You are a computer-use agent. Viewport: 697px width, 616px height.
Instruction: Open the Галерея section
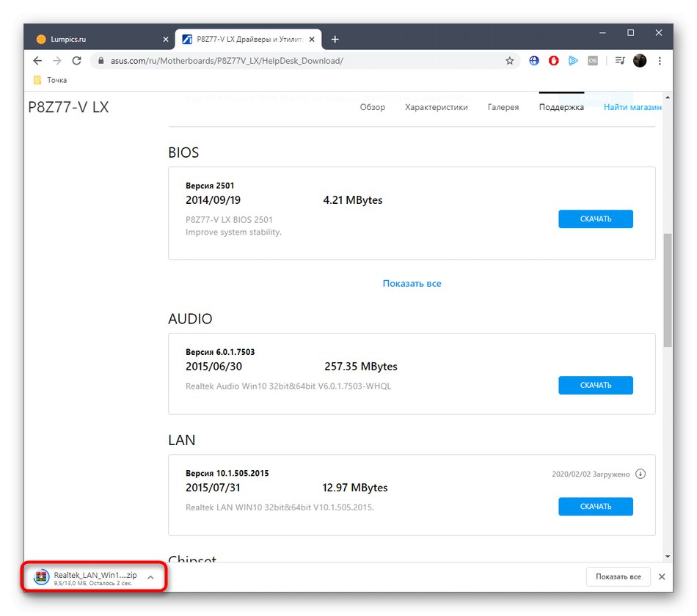tap(503, 107)
